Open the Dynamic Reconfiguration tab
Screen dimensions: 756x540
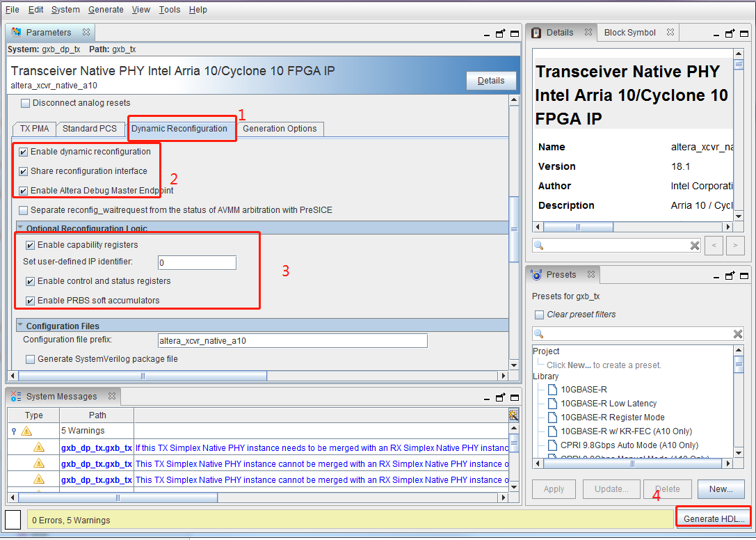[179, 129]
